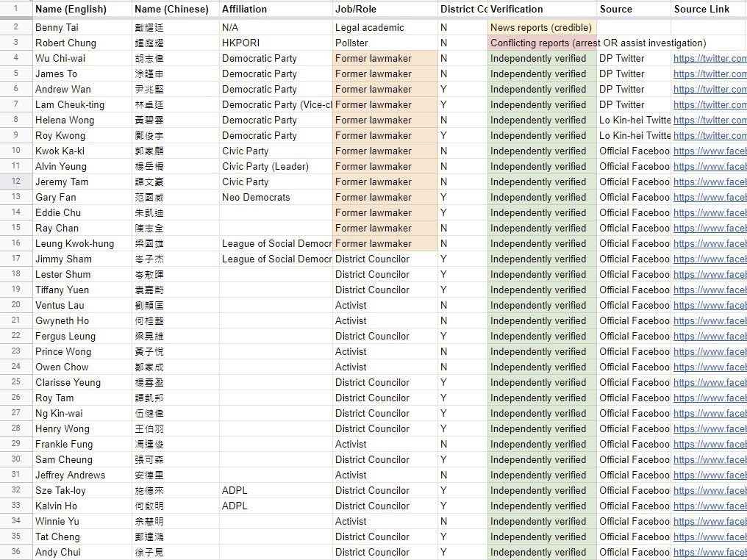747x560 pixels.
Task: Click the 'Benny Tai' name cell
Action: [82, 27]
